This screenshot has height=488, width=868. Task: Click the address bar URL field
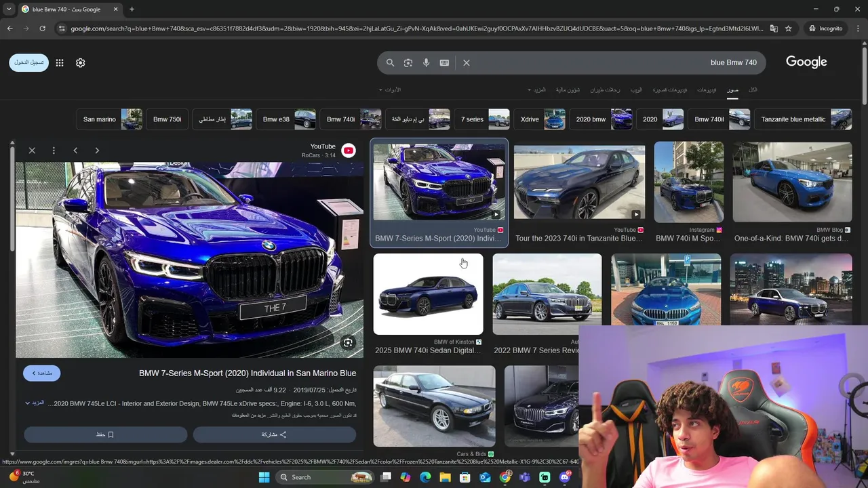pos(417,28)
